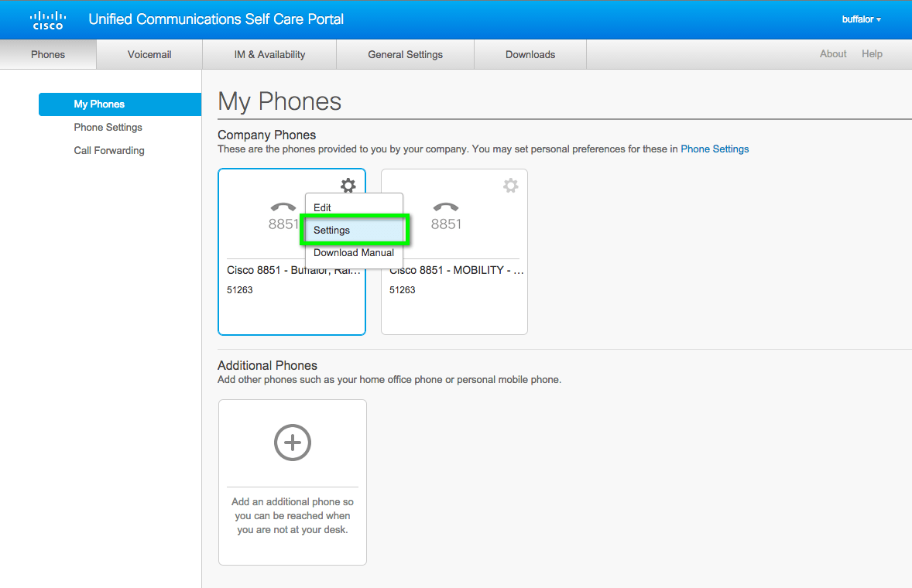Open Phone Settings in the sidebar

[108, 127]
